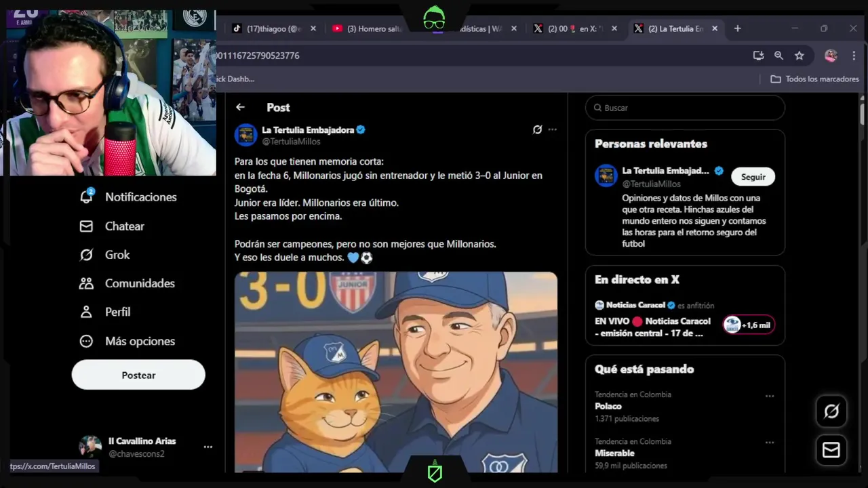Click the green shield overlay icon at bottom

pyautogui.click(x=435, y=473)
